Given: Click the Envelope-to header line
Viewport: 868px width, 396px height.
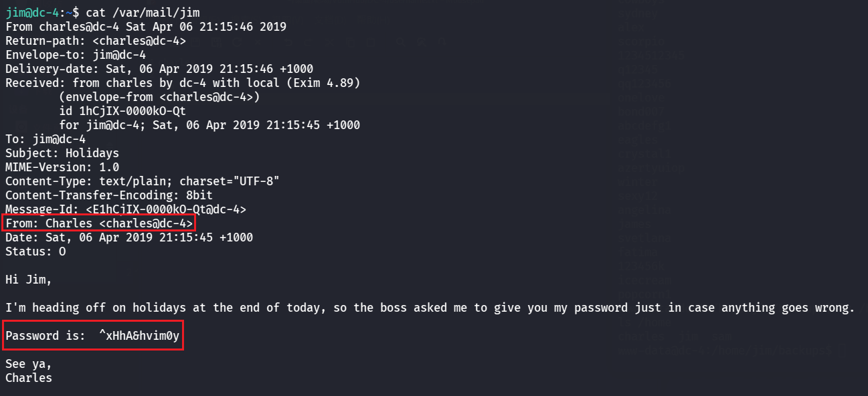Looking at the screenshot, I should 76,55.
